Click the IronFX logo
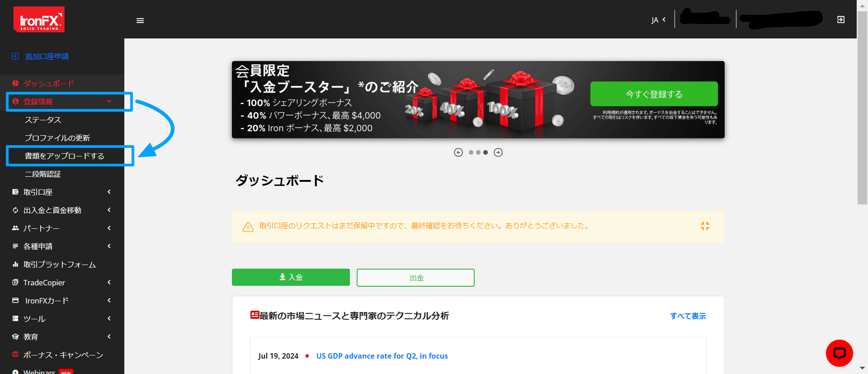Image resolution: width=868 pixels, height=374 pixels. [39, 19]
